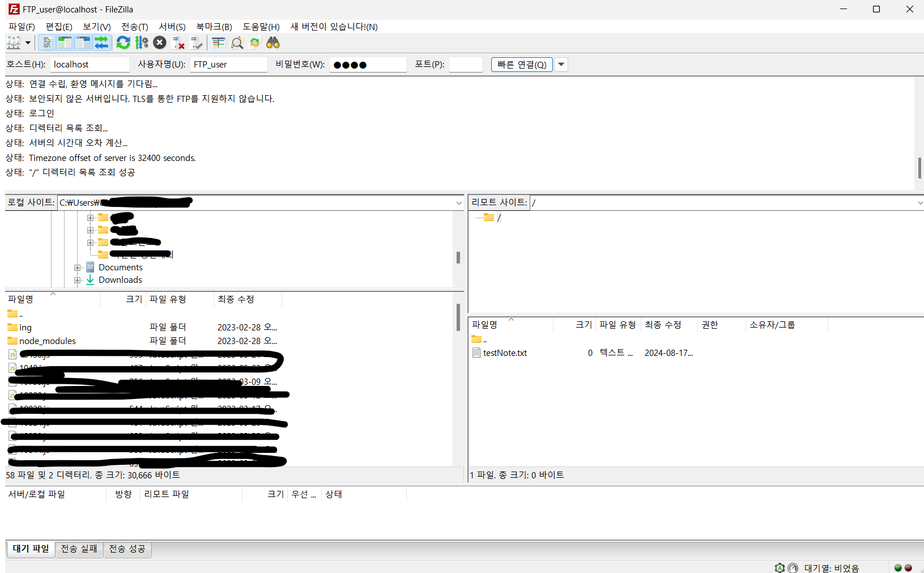This screenshot has height=573, width=924.
Task: Open the remote site path dropdown
Action: pyautogui.click(x=919, y=203)
